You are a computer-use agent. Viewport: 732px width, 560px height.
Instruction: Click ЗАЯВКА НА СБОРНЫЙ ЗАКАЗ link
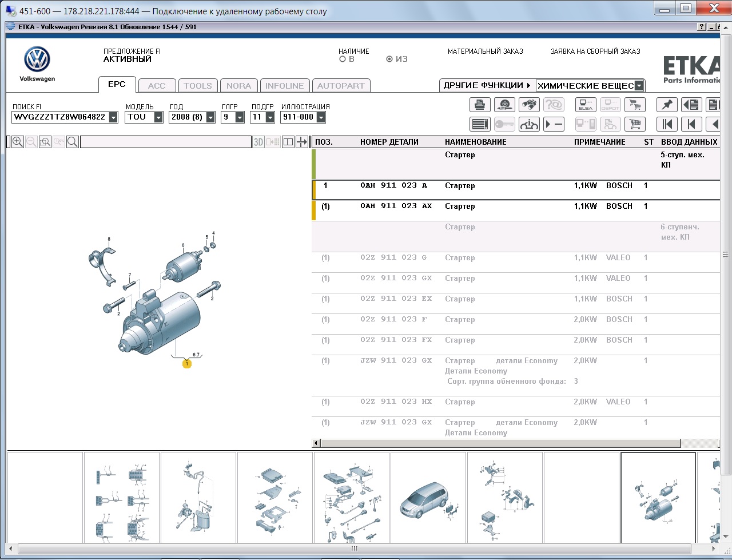tap(595, 51)
